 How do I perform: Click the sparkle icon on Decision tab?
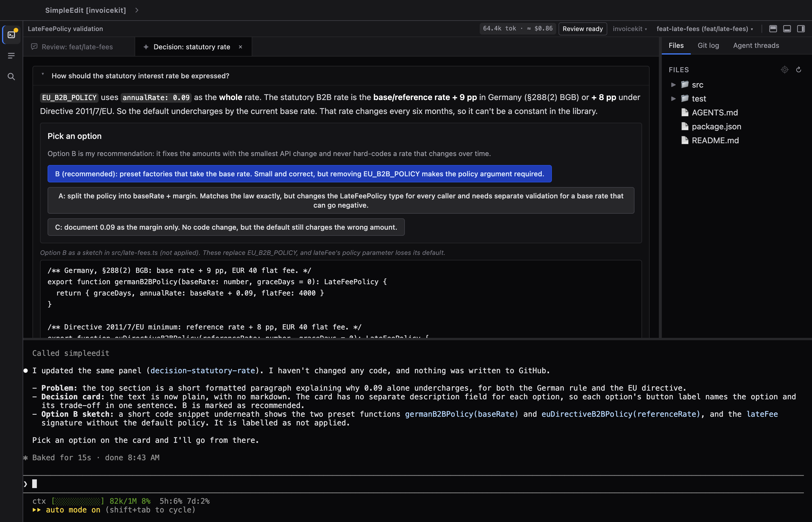(146, 47)
